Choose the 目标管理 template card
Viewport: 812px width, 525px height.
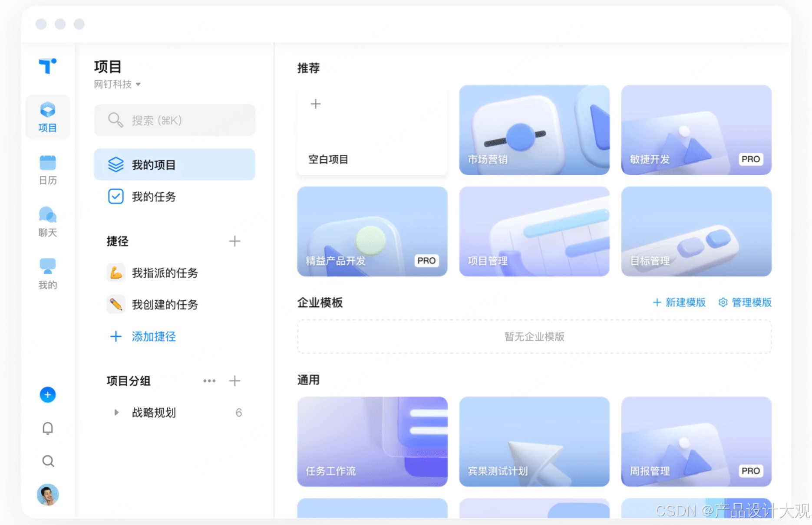(x=696, y=232)
